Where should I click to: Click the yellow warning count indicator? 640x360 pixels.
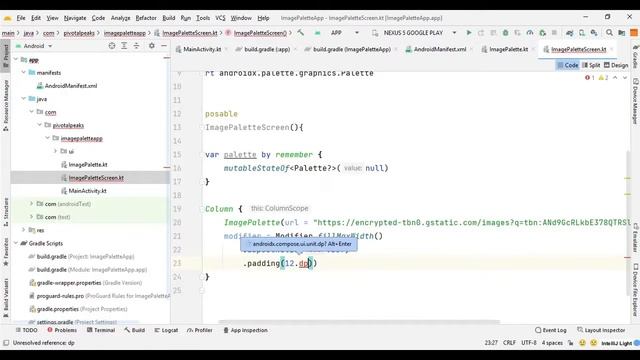603,78
